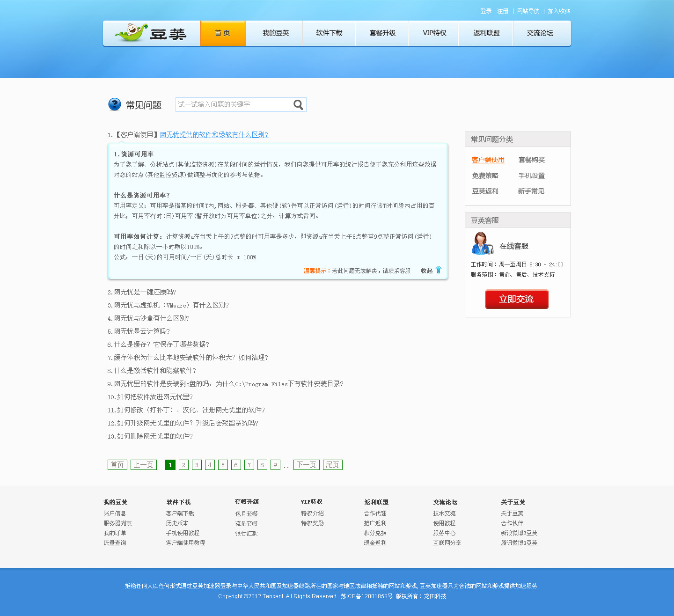Click the 注册 link at top

(503, 11)
